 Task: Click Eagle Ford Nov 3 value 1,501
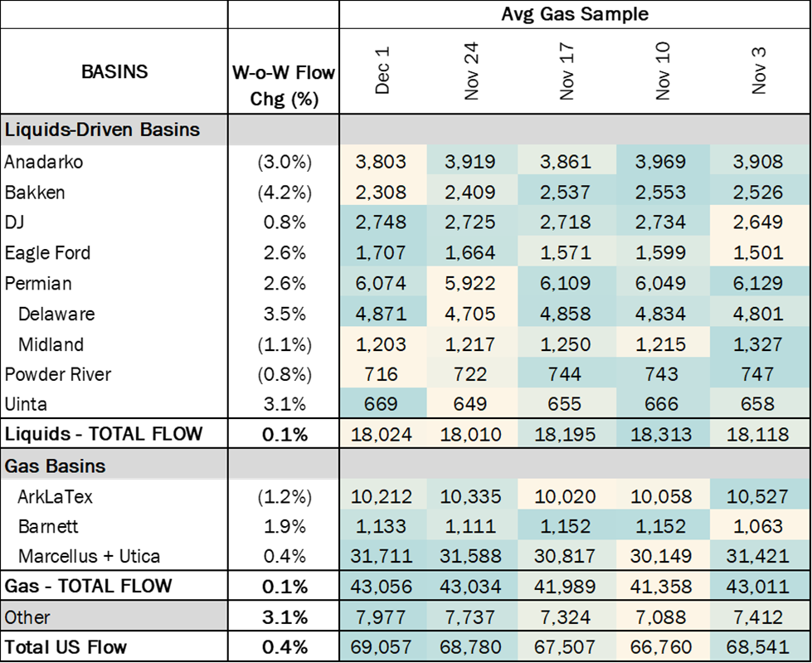[758, 253]
